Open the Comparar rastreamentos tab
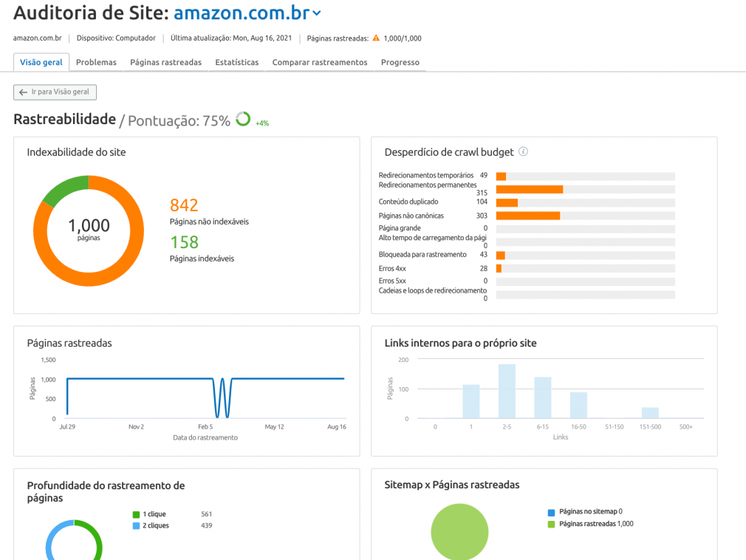746x560 pixels. pyautogui.click(x=320, y=62)
